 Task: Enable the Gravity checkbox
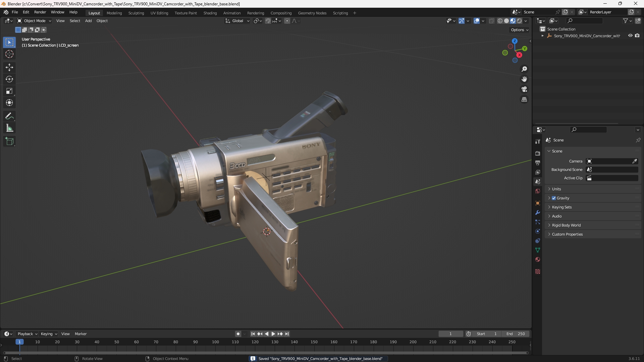tap(554, 198)
